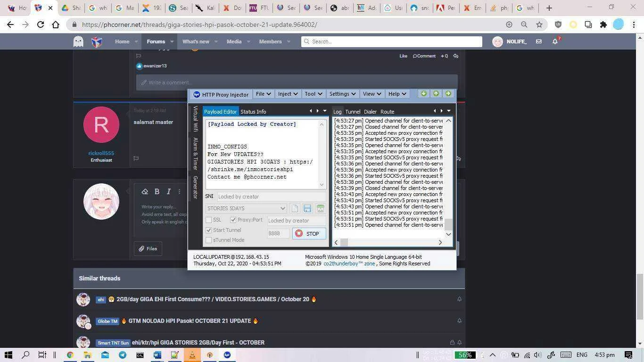This screenshot has height=362, width=644.
Task: Open the Virtual Wifi side tab
Action: [195, 119]
